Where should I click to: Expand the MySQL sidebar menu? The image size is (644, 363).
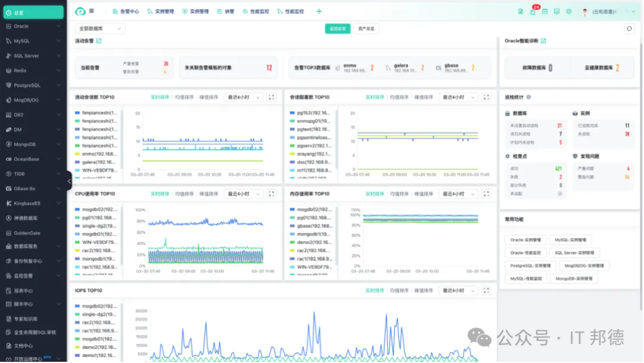[x=33, y=41]
